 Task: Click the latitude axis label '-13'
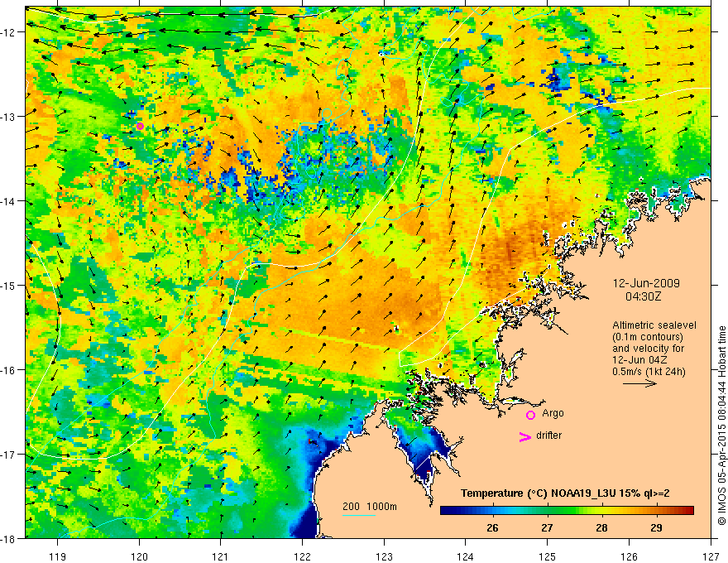point(9,117)
